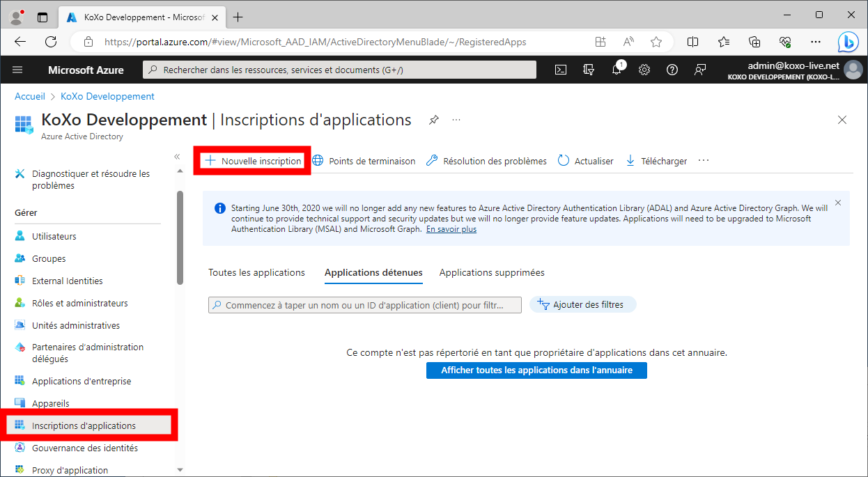Viewport: 868px width, 477px height.
Task: Open the command bar overflow ellipsis
Action: [x=704, y=160]
